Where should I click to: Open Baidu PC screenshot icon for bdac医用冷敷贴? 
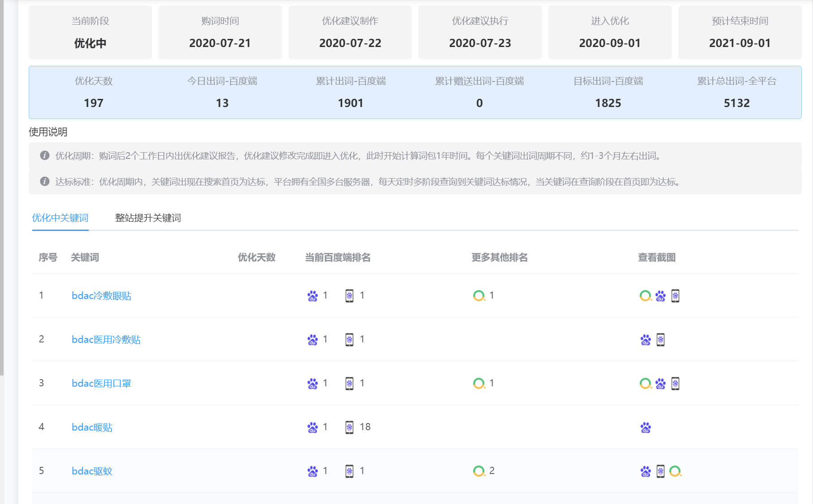click(646, 340)
